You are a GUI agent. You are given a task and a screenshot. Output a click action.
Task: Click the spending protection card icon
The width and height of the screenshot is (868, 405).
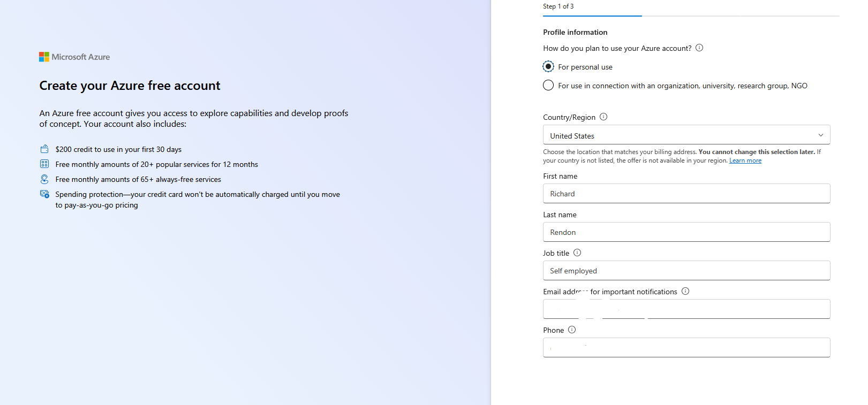(44, 194)
